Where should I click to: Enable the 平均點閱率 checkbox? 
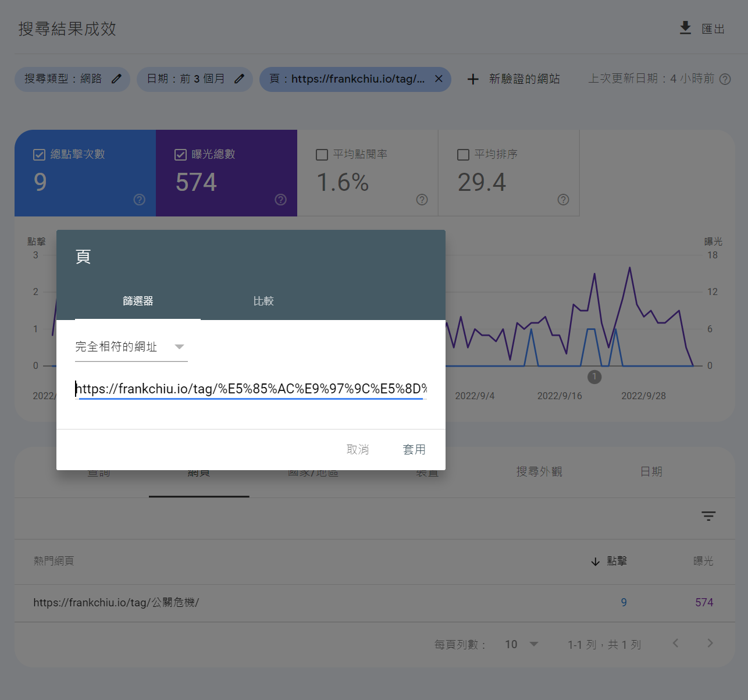pyautogui.click(x=322, y=155)
